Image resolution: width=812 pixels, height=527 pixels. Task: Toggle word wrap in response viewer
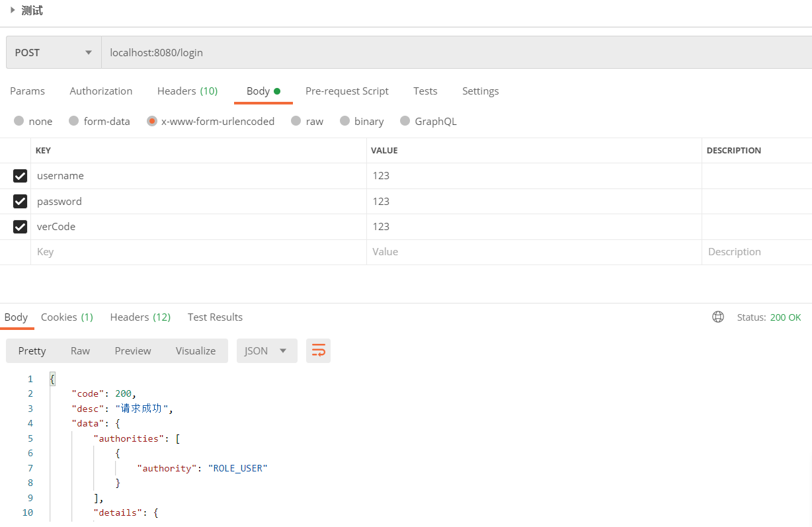coord(318,350)
